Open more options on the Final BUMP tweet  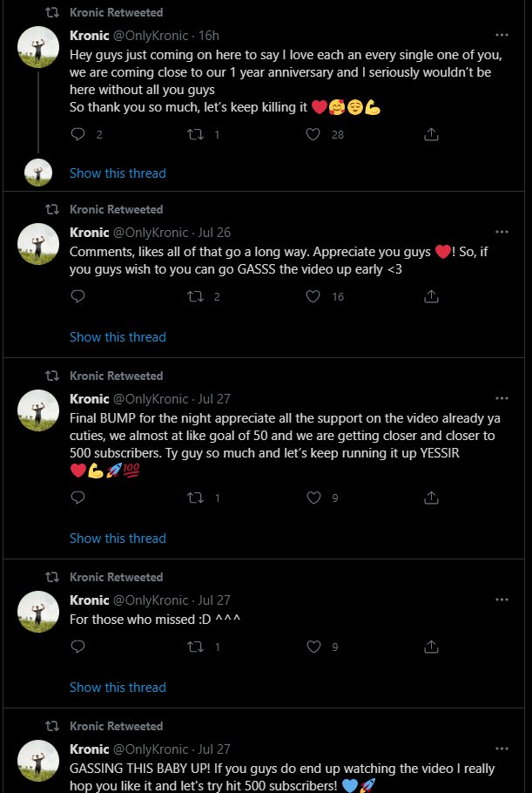[x=502, y=399]
